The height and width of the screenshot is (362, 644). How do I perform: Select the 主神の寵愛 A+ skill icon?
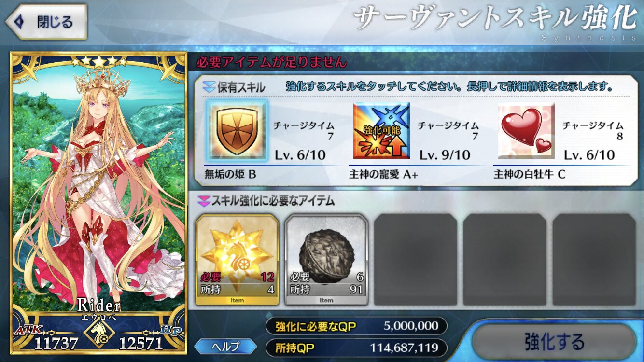pyautogui.click(x=381, y=130)
